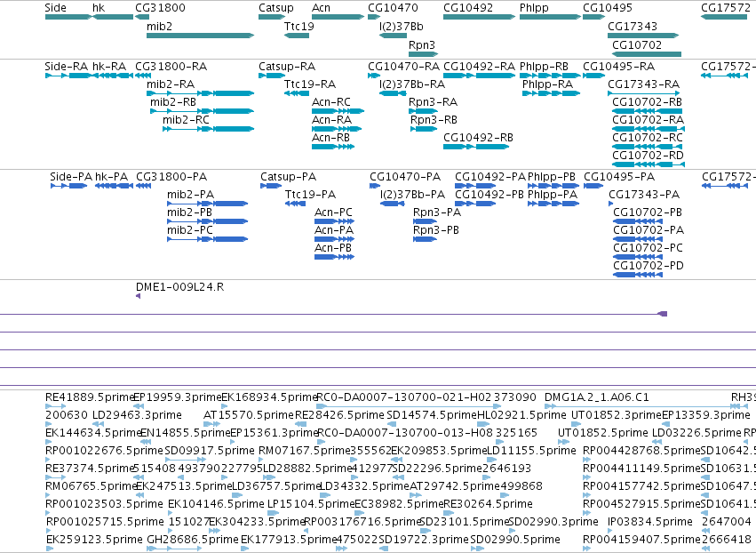Select the Catsup-RA transcript
The image size is (756, 553).
click(x=272, y=76)
